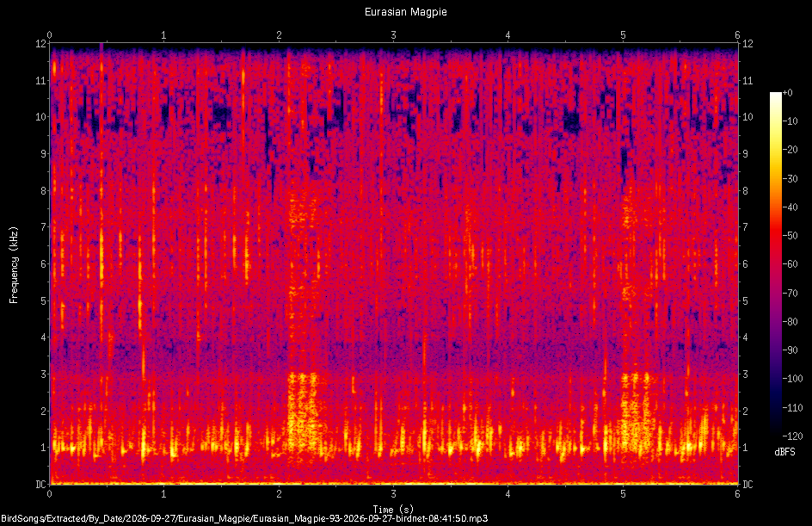Screen dimensions: 812x526
Task: Click the 'DC' label on the right frequency axis
Action: [747, 485]
